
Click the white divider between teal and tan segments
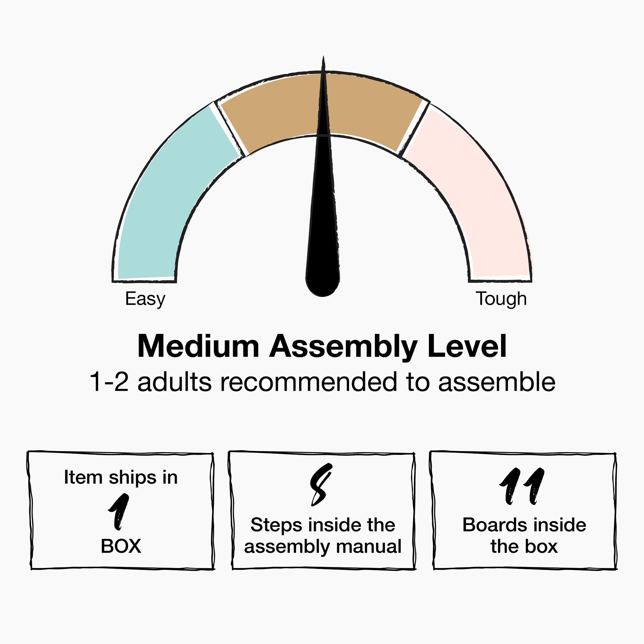click(x=229, y=128)
